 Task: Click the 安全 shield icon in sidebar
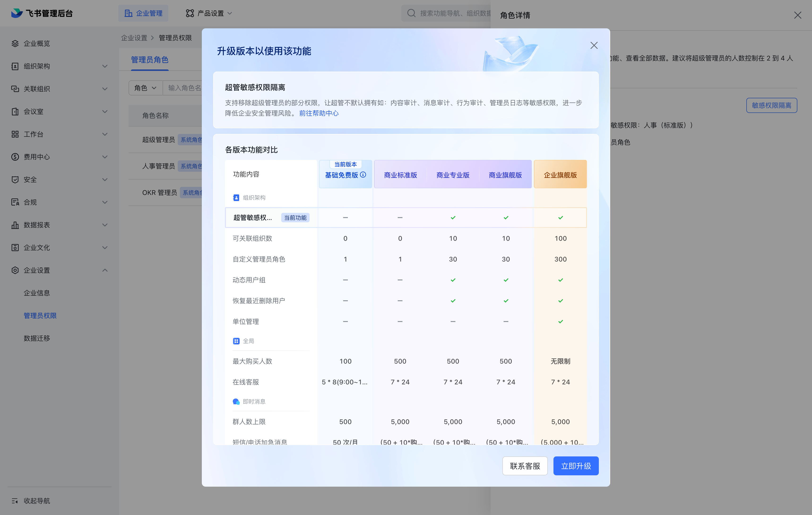pyautogui.click(x=15, y=180)
